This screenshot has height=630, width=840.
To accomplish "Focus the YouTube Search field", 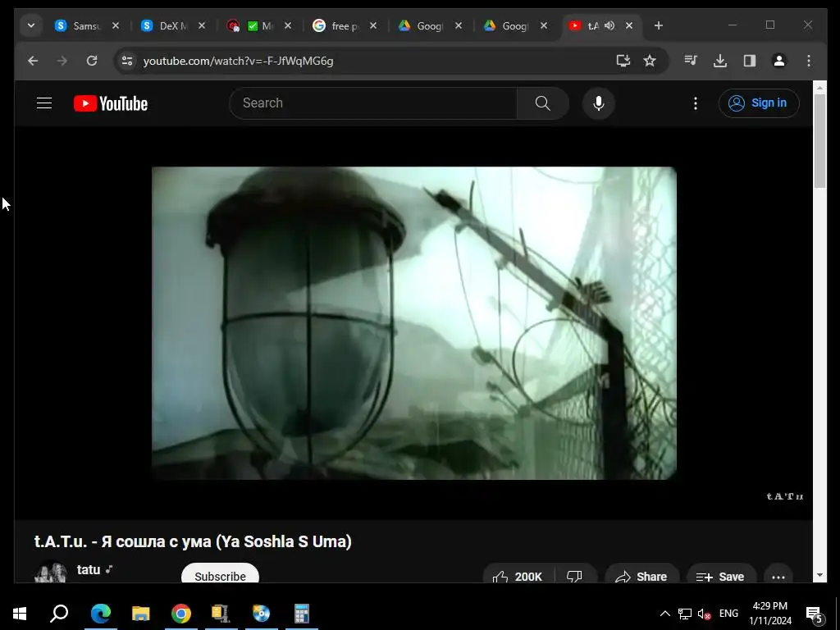I will [x=373, y=103].
